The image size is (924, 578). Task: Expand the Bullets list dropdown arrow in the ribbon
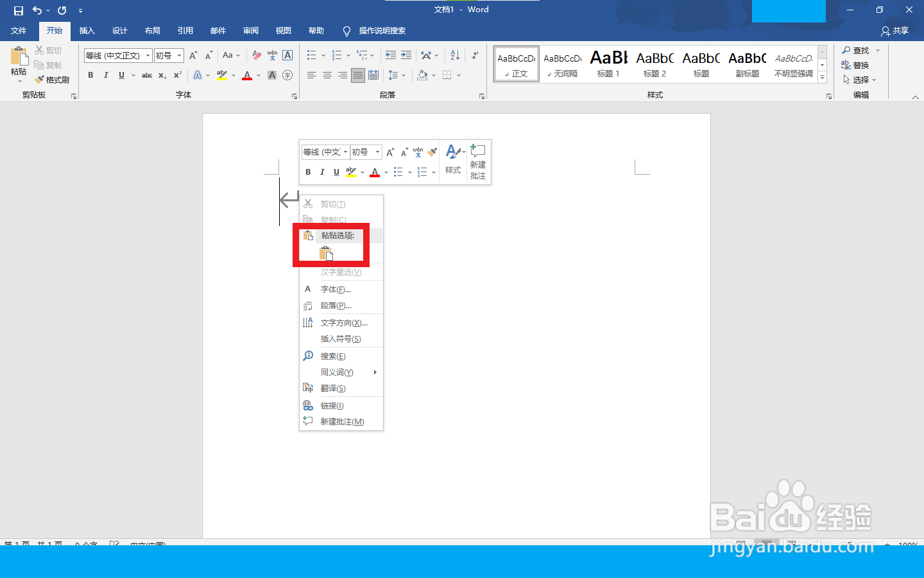coord(323,55)
